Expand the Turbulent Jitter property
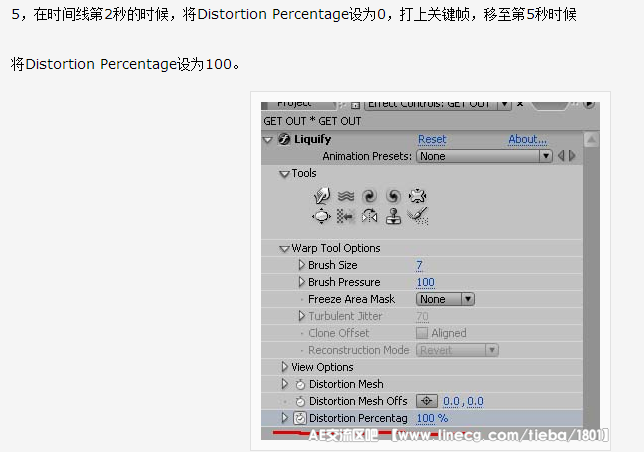 [301, 316]
